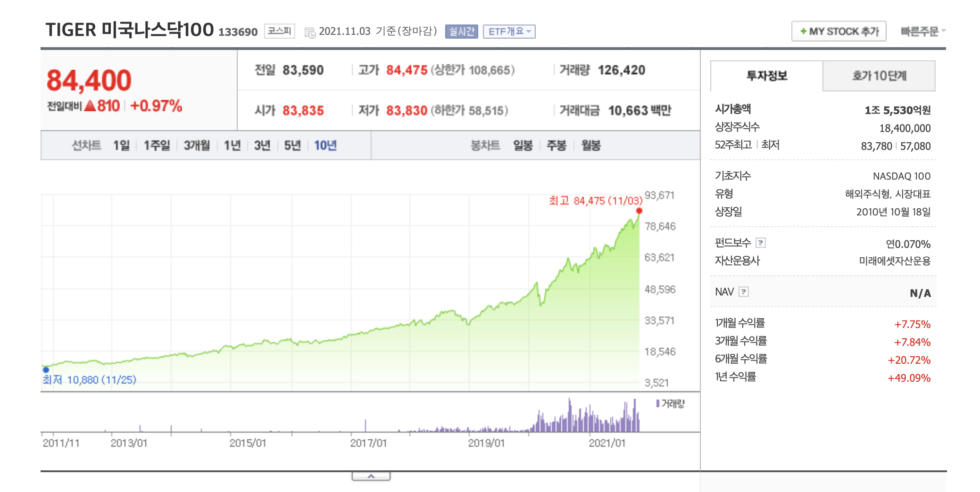The width and height of the screenshot is (980, 492).
Task: Expand the 빠른주문 dropdown
Action: [923, 32]
